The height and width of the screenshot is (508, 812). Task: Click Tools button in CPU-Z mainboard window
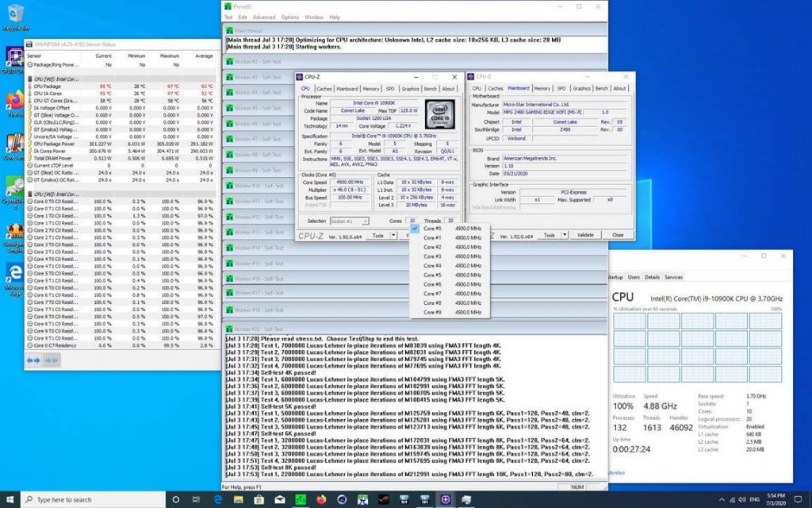click(550, 235)
